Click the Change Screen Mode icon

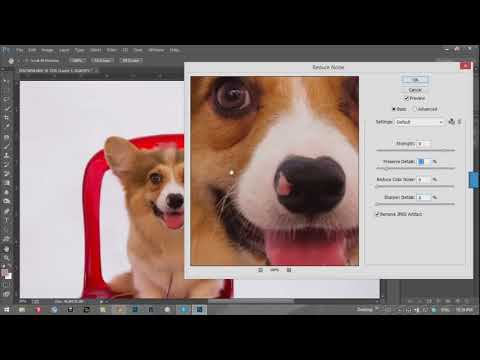pyautogui.click(x=6, y=294)
